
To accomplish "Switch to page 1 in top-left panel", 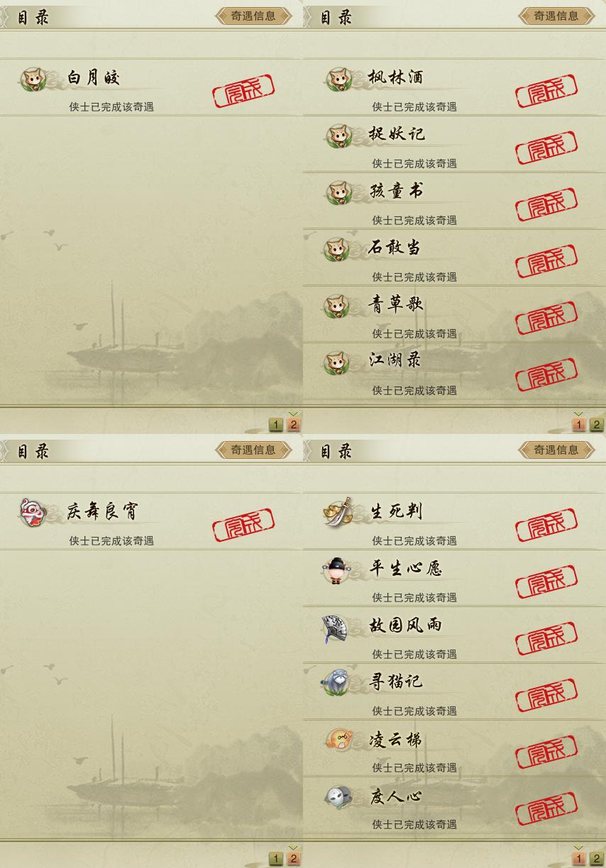I will (276, 425).
